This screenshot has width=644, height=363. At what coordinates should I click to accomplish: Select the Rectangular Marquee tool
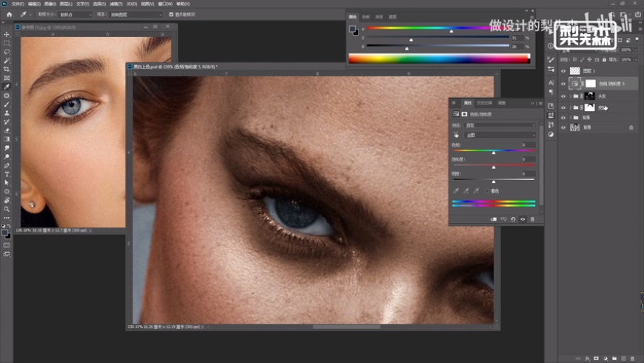pos(7,44)
